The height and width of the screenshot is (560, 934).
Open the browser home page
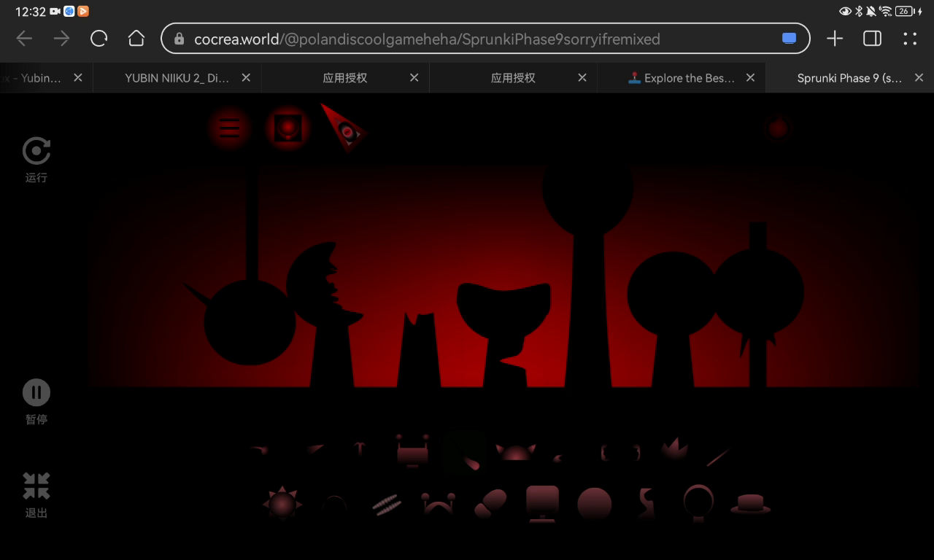[x=136, y=39]
